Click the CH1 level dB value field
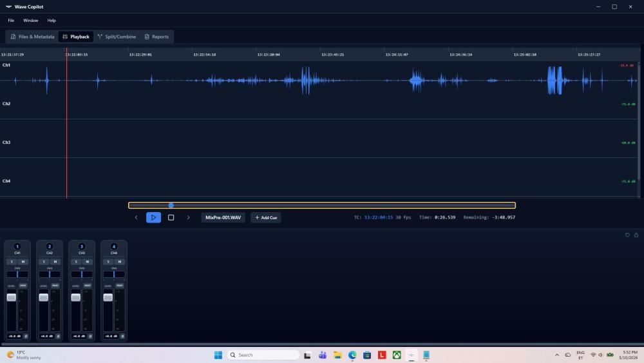The image size is (644, 363). click(x=14, y=337)
